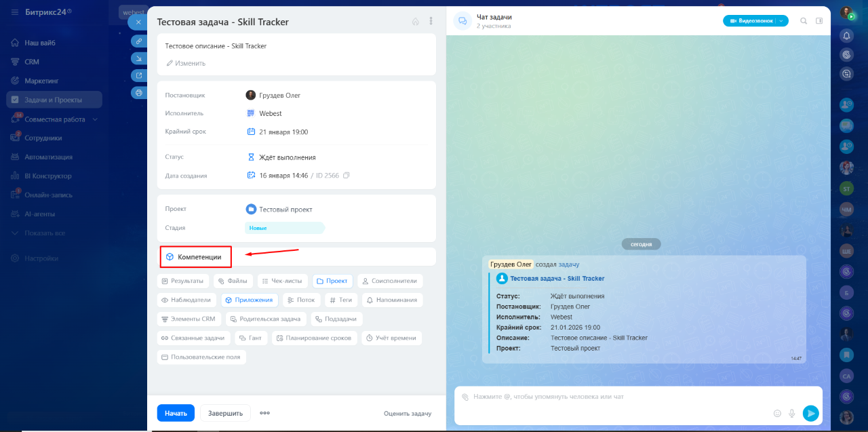This screenshot has height=432, width=868.
Task: Attach file with paperclip in chat
Action: 465,397
